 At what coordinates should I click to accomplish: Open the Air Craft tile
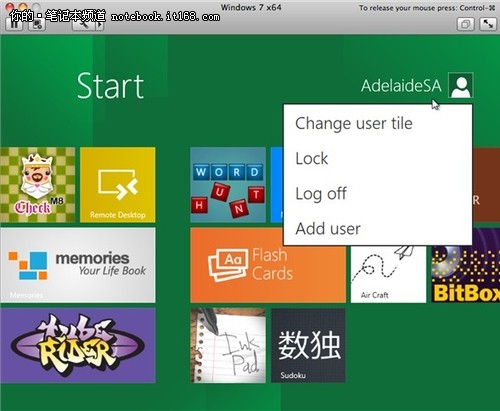(388, 274)
